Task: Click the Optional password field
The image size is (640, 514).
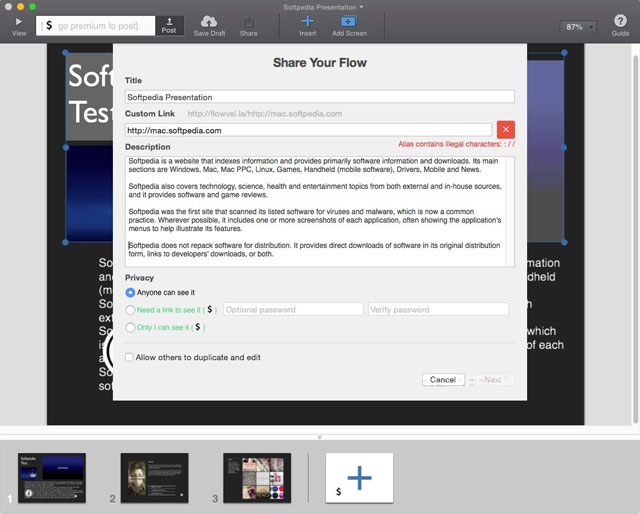Action: pyautogui.click(x=292, y=310)
